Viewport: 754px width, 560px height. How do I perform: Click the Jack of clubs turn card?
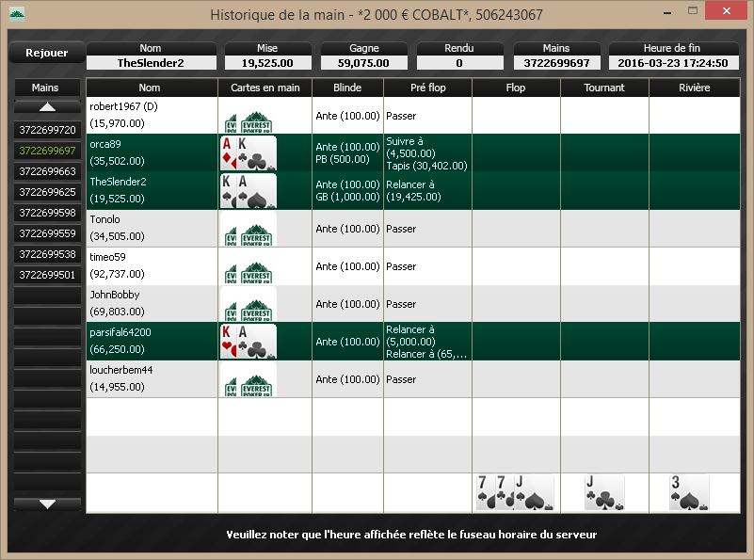604,492
